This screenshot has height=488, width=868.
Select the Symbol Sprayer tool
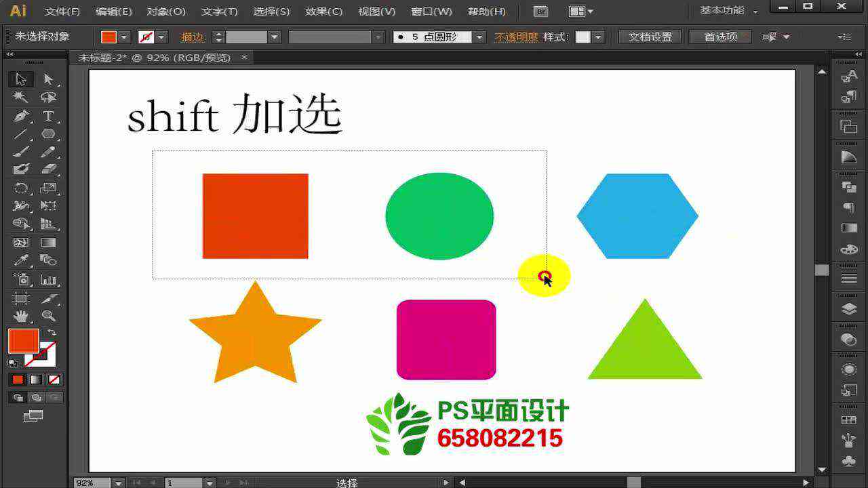click(21, 279)
